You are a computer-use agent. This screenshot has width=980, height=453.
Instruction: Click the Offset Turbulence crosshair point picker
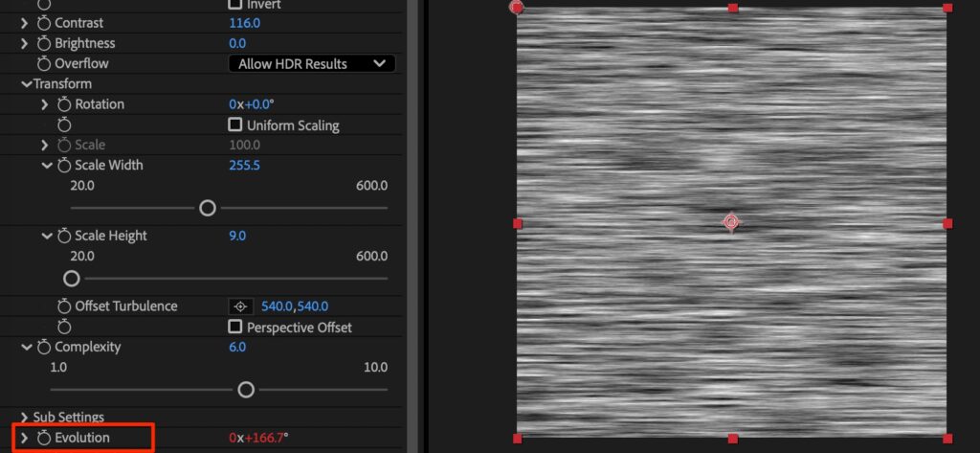point(241,306)
